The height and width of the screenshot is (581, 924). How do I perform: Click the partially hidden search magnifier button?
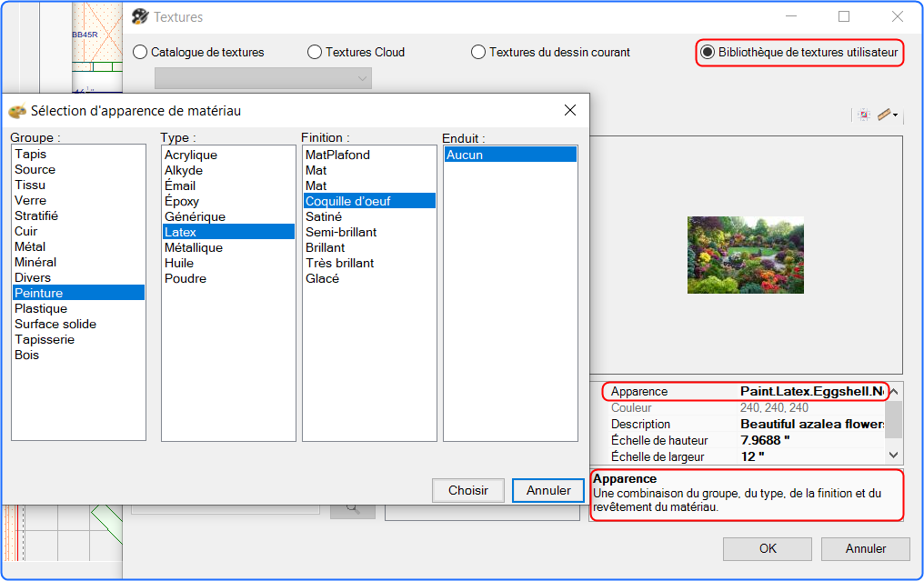click(352, 510)
